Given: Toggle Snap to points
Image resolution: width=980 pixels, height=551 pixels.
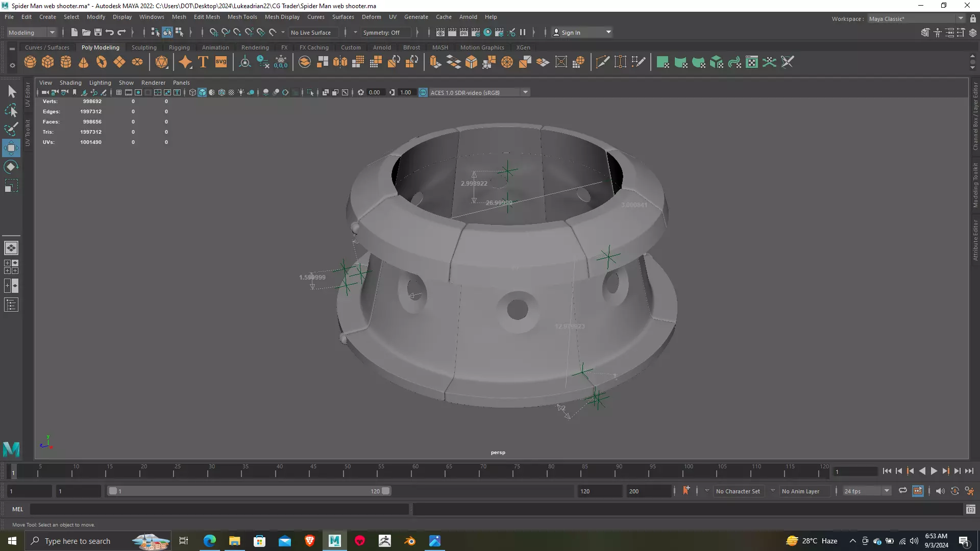Looking at the screenshot, I should coord(237,32).
